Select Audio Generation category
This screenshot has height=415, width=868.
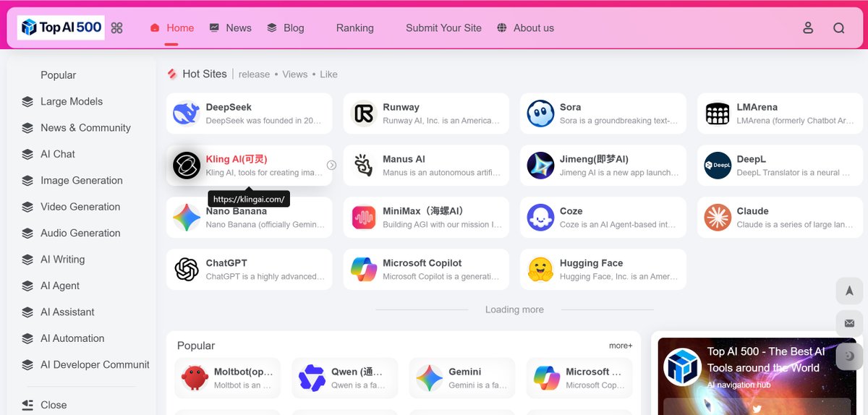click(x=71, y=233)
